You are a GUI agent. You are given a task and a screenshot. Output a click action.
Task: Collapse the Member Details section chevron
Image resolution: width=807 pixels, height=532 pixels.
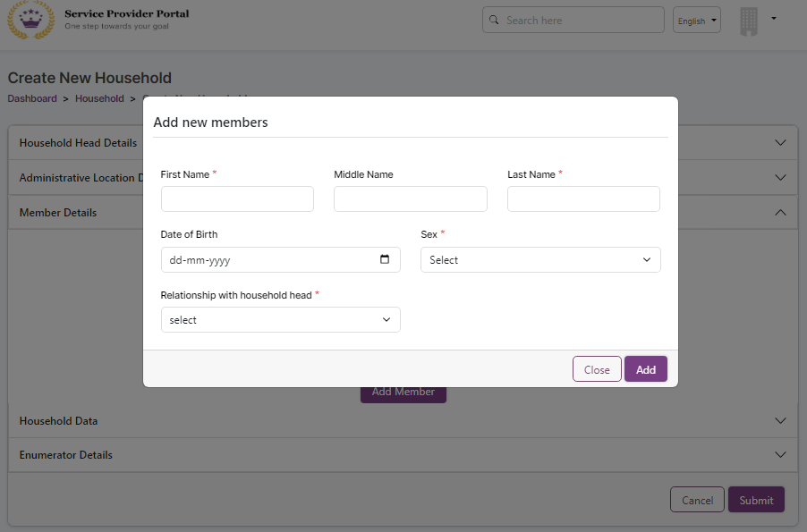pos(780,213)
